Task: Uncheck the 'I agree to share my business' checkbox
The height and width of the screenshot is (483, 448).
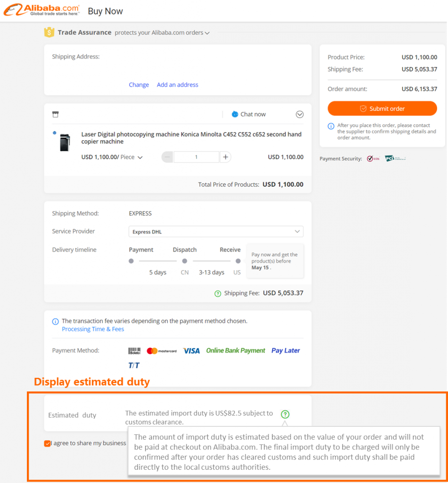Action: (47, 443)
